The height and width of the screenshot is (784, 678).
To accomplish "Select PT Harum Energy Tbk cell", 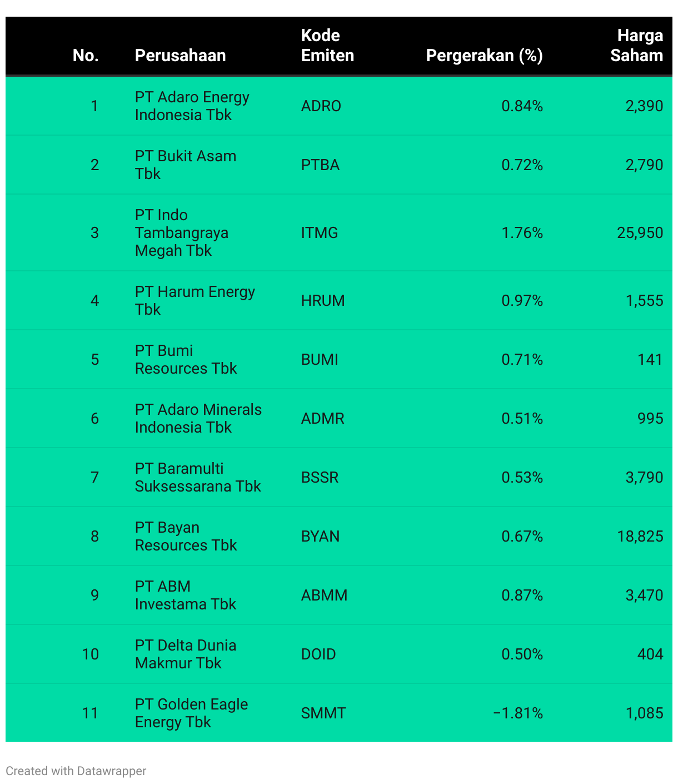I will (x=195, y=300).
